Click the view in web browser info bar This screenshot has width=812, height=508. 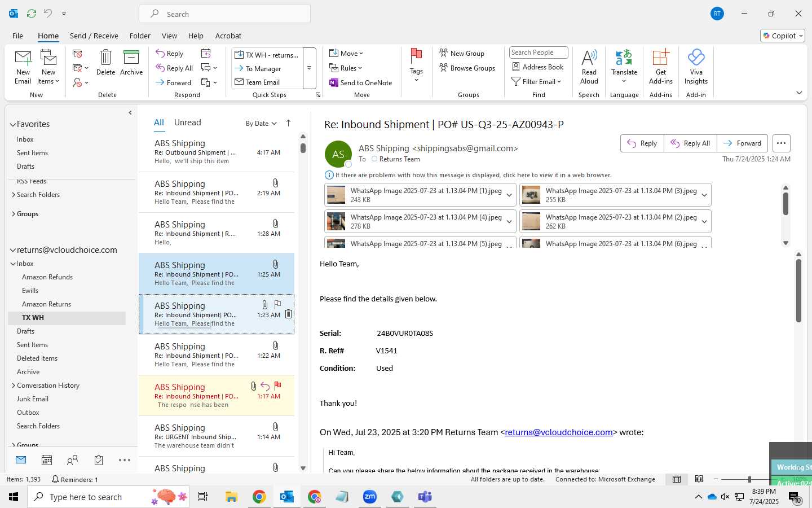(468, 175)
